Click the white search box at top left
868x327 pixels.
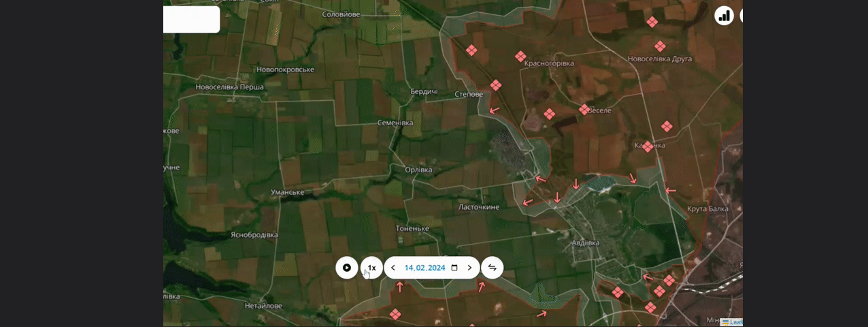click(x=190, y=19)
